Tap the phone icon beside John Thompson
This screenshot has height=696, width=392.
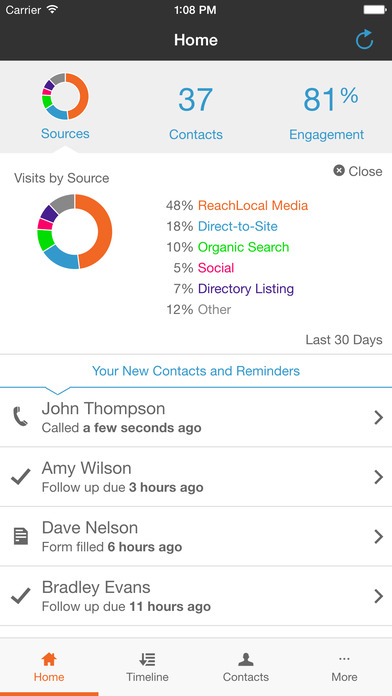[20, 417]
